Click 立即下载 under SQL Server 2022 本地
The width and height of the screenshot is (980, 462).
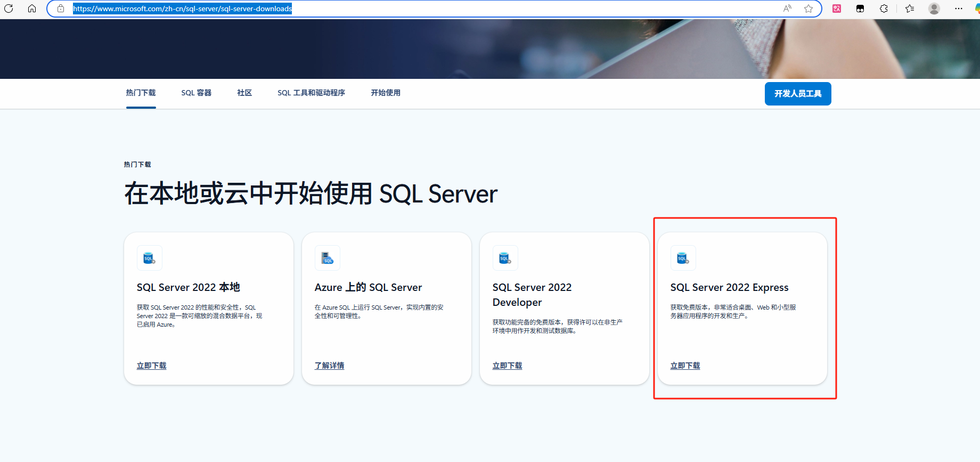coord(152,366)
